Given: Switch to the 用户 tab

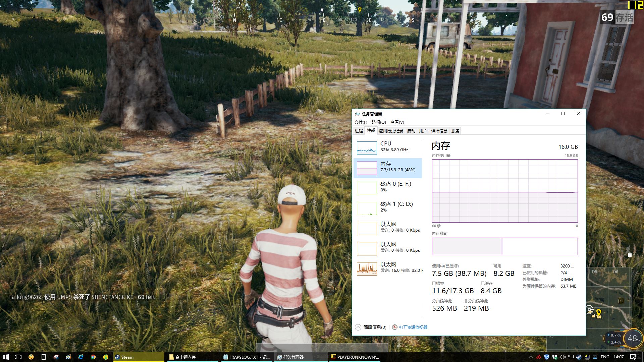Looking at the screenshot, I should click(x=423, y=131).
